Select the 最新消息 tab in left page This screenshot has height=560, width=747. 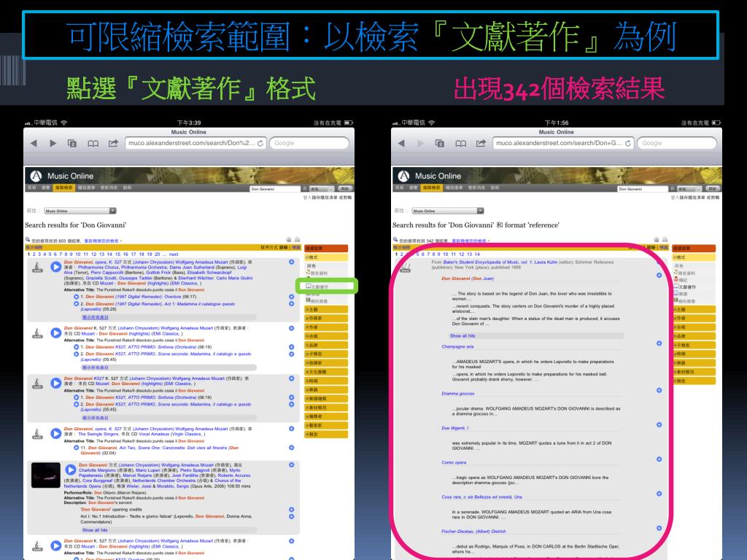(109, 188)
